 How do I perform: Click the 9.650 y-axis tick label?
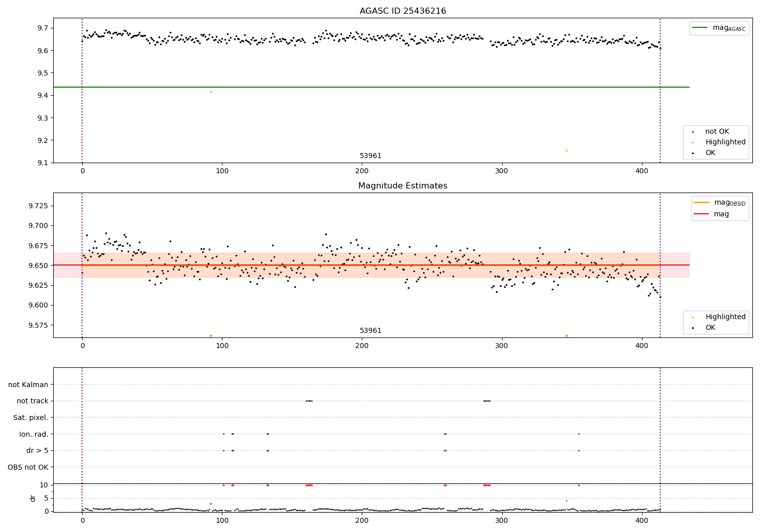39,265
